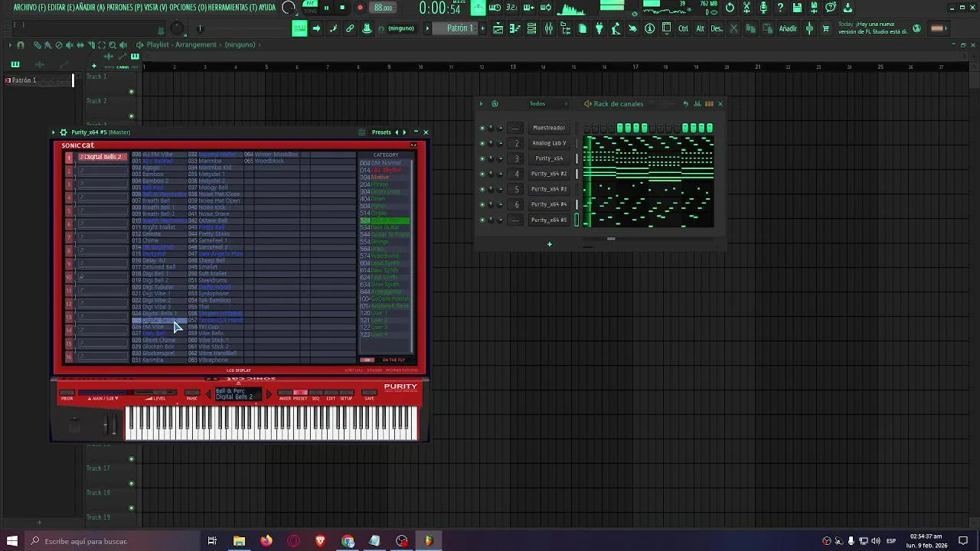
Task: Click the export/render icon beside save
Action: [814, 8]
